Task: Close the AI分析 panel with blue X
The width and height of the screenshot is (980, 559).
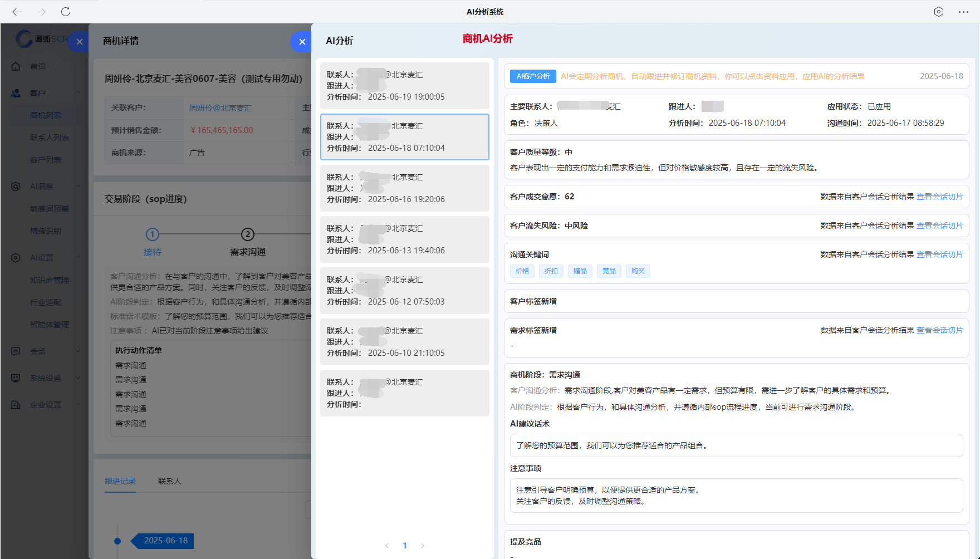Action: (x=302, y=41)
